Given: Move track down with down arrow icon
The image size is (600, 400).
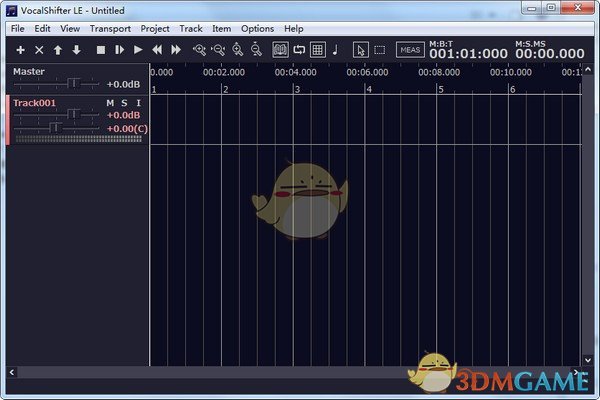Looking at the screenshot, I should [x=77, y=50].
